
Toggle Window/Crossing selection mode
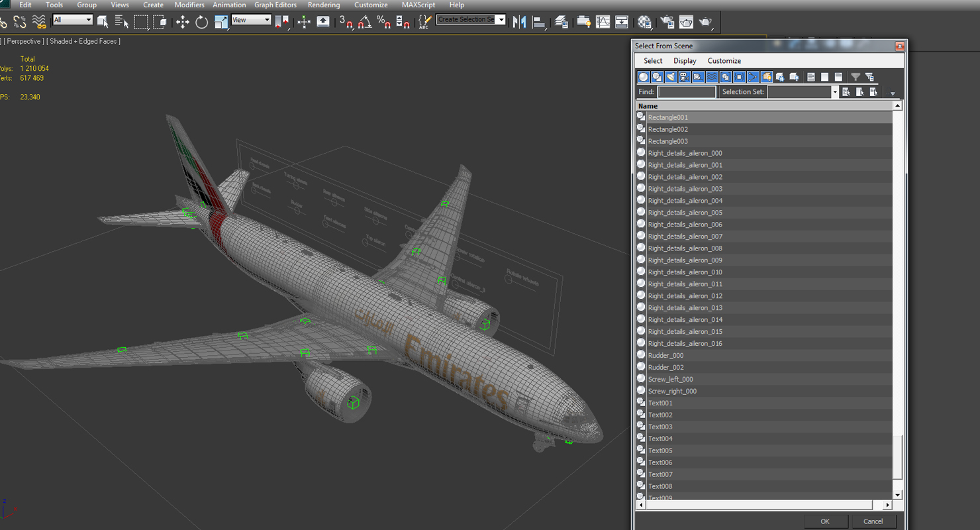tap(160, 22)
